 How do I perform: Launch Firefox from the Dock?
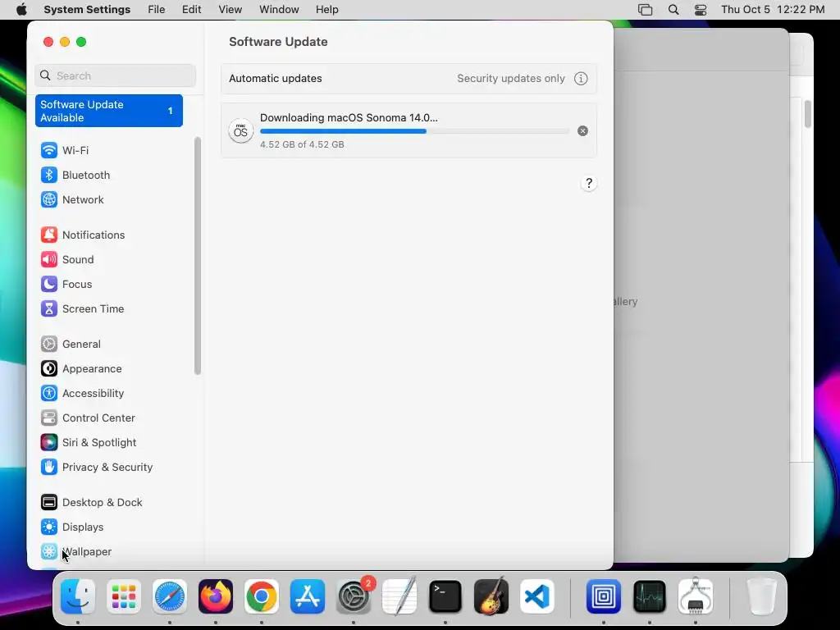click(216, 596)
